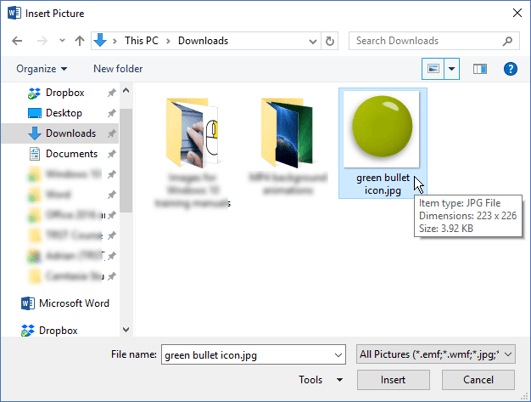Image resolution: width=531 pixels, height=402 pixels.
Task: Select the green bullet icon.jpg thumbnail
Action: tap(383, 143)
